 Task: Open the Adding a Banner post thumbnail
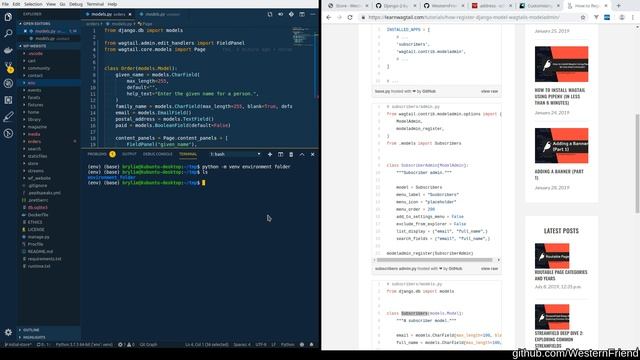point(562,146)
